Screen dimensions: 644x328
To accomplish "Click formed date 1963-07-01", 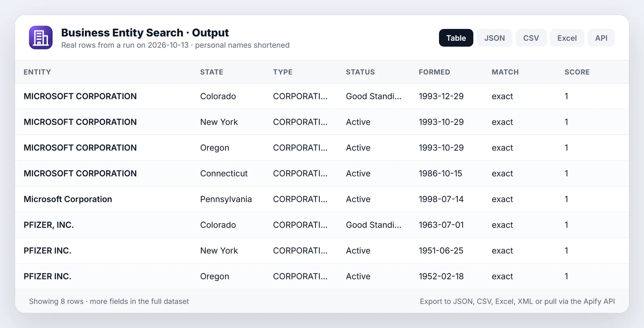I will pos(441,225).
